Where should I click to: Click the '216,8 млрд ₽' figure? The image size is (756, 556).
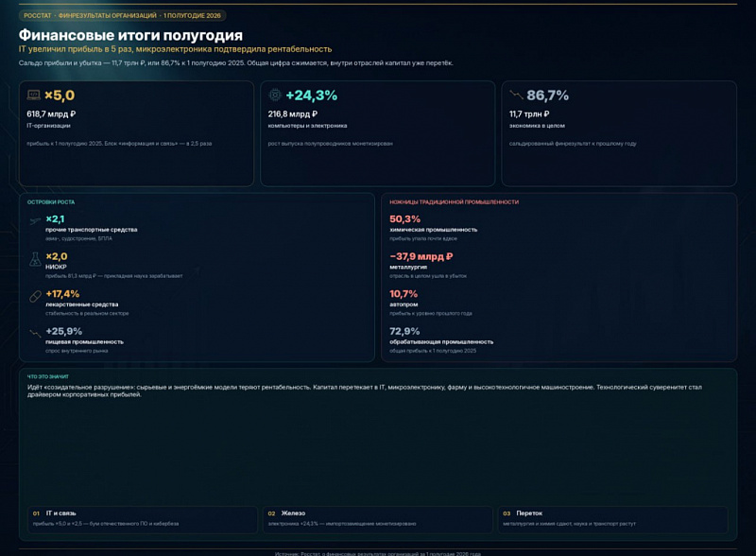(293, 114)
